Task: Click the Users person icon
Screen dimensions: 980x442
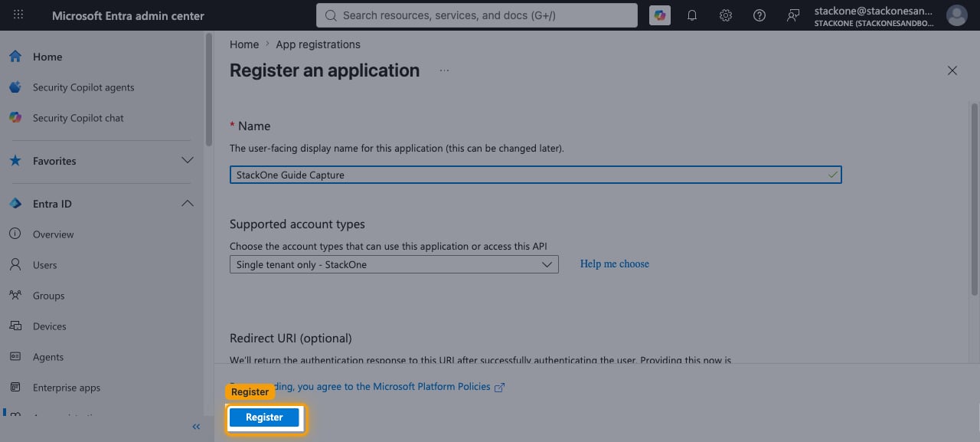Action: pos(15,265)
